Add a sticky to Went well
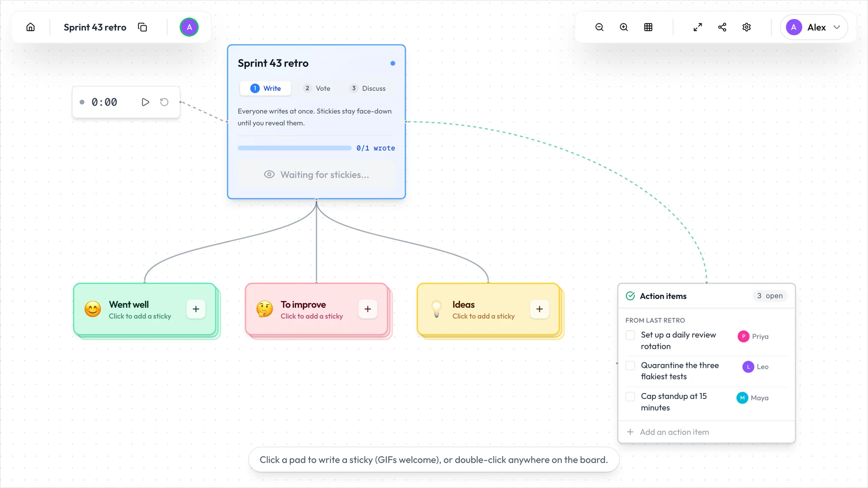The image size is (868, 488). pos(196,309)
